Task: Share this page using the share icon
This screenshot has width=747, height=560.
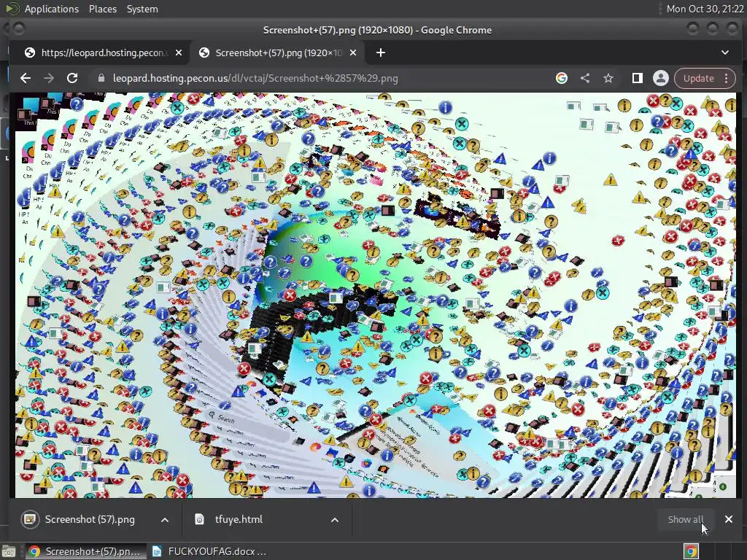Action: click(585, 78)
